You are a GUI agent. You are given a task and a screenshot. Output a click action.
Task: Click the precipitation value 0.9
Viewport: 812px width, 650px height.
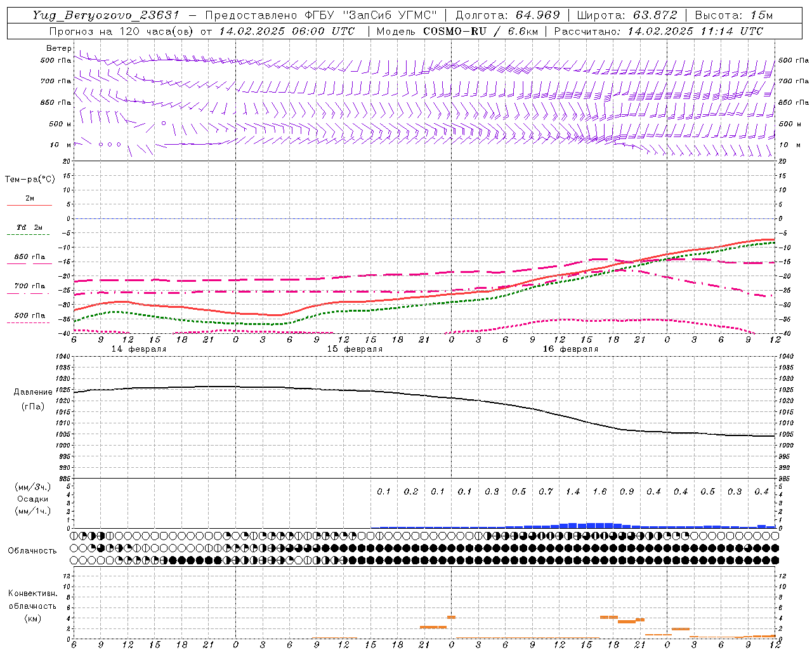(x=627, y=491)
